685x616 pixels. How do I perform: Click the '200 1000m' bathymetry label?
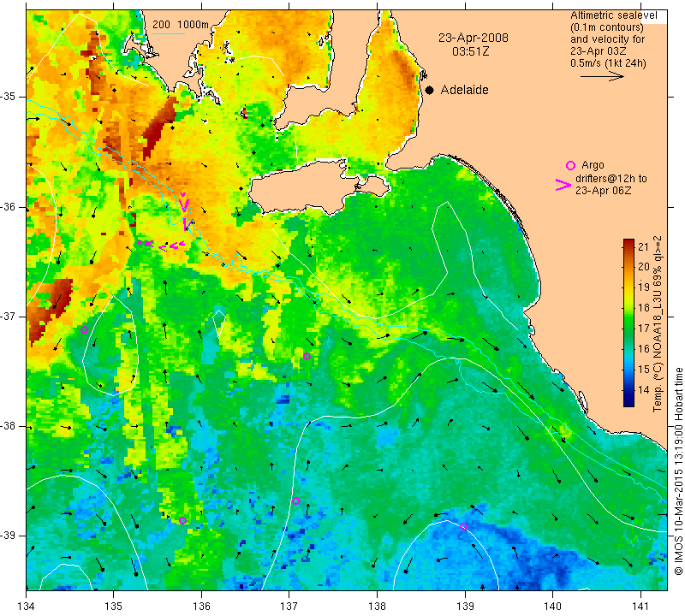tap(181, 25)
